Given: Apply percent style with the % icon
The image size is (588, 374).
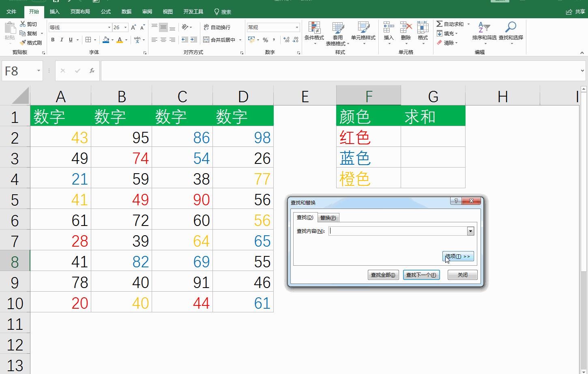Looking at the screenshot, I should tap(265, 40).
